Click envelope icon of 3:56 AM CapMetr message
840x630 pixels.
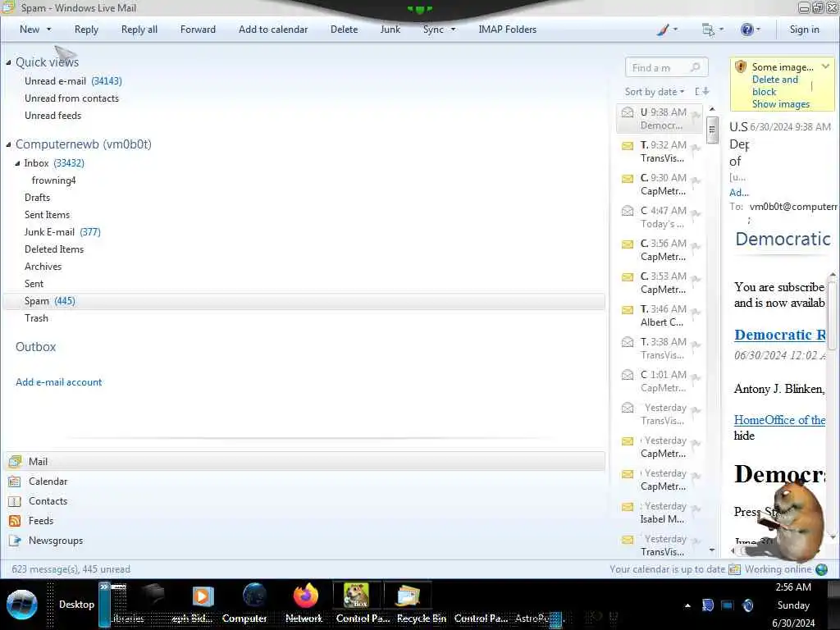[628, 244]
